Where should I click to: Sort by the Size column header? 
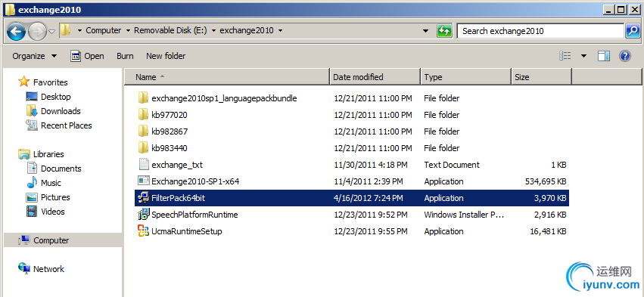(541, 77)
